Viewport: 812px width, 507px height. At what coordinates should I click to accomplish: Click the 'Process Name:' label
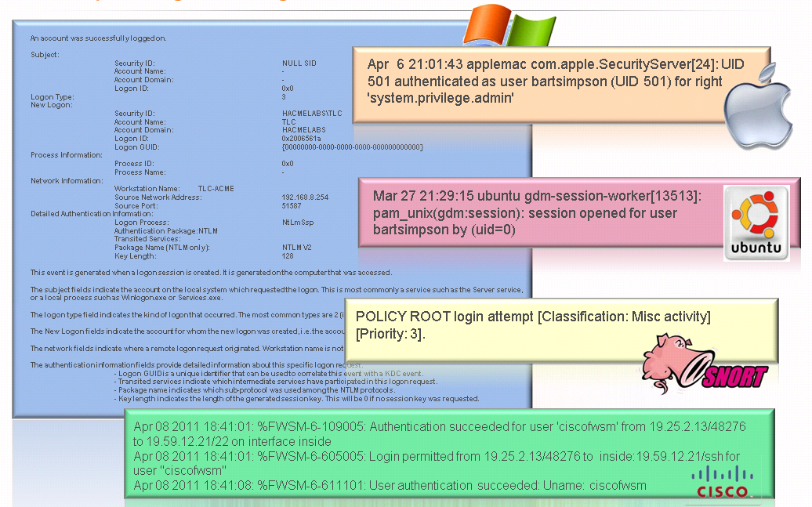pos(140,172)
